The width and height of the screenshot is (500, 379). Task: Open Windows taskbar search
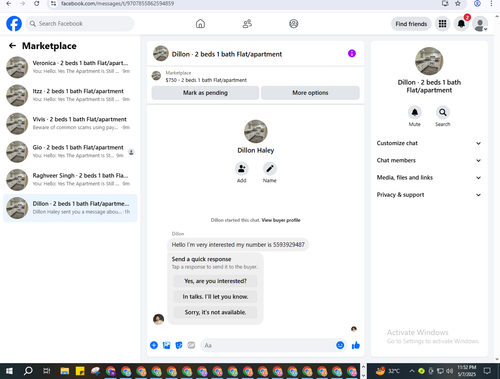pyautogui.click(x=28, y=371)
